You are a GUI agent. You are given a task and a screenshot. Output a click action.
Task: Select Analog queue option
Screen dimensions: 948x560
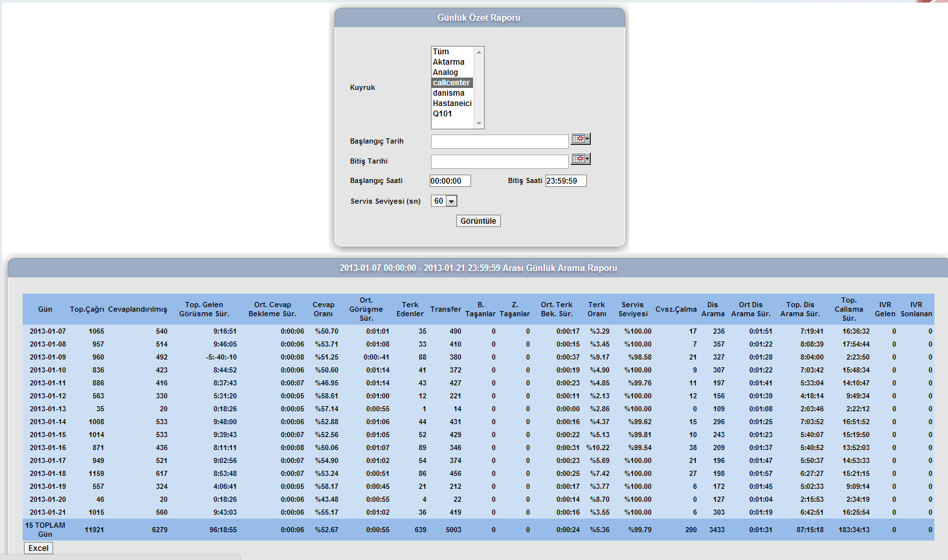point(452,72)
